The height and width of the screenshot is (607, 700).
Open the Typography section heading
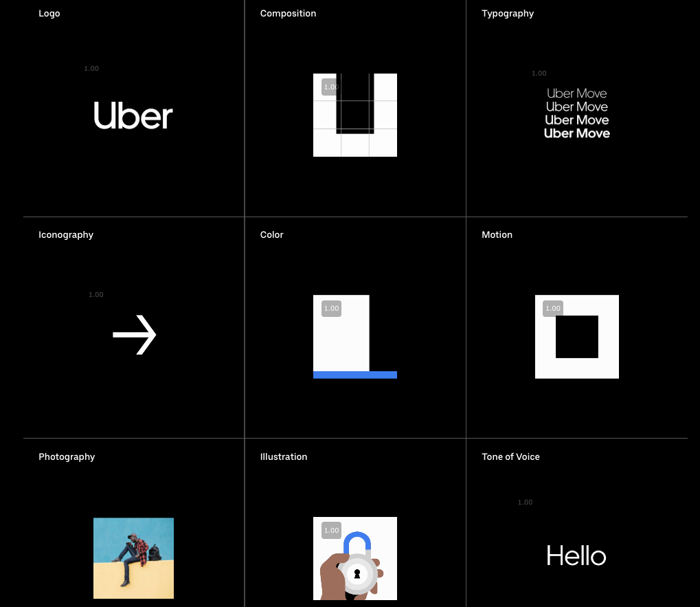click(x=508, y=13)
